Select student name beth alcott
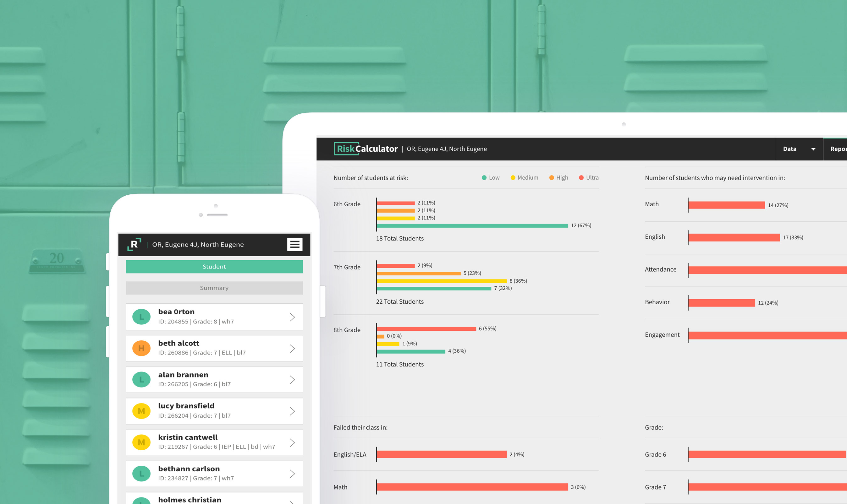 point(179,343)
